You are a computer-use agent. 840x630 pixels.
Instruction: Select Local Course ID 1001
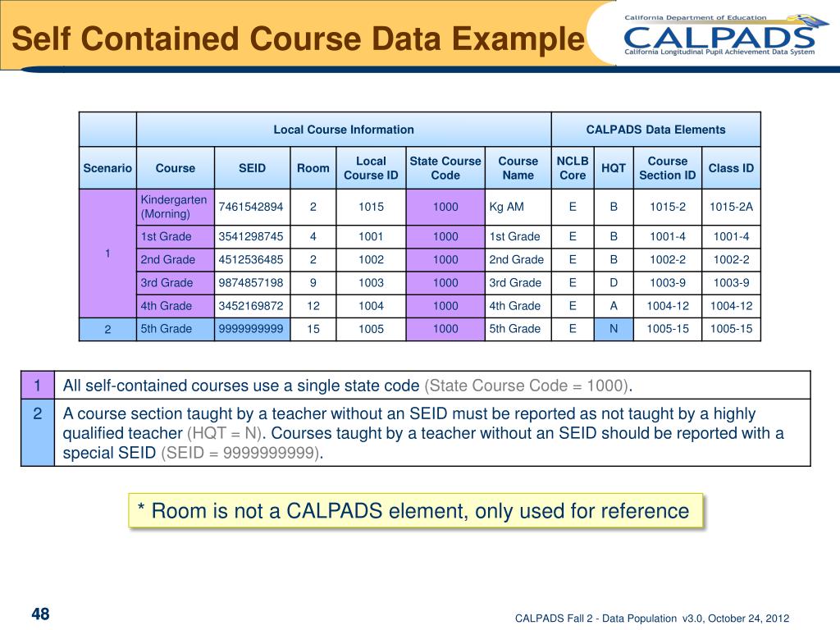(371, 237)
